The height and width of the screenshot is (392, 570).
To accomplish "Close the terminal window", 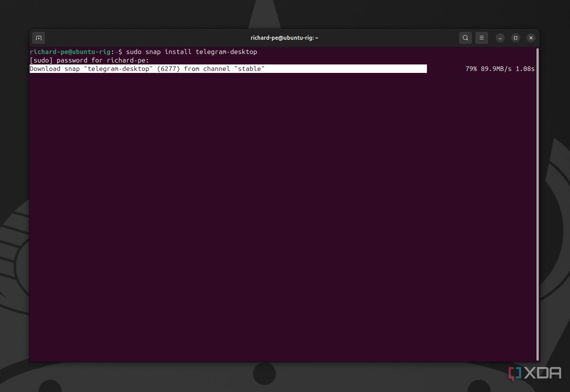I will 531,38.
